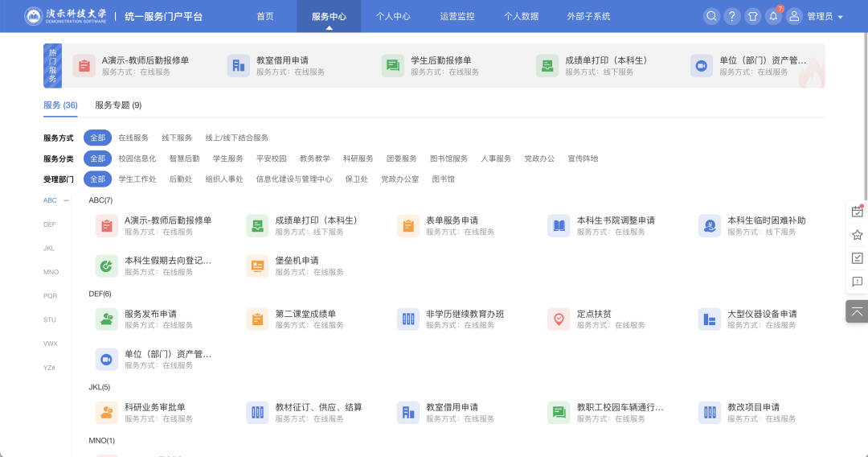Click the 大型仪器设备申请 service icon
This screenshot has height=457, width=868.
pos(708,319)
